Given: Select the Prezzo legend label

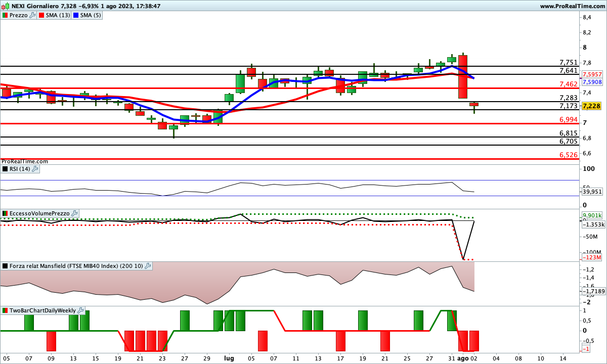Looking at the screenshot, I should click(x=19, y=15).
